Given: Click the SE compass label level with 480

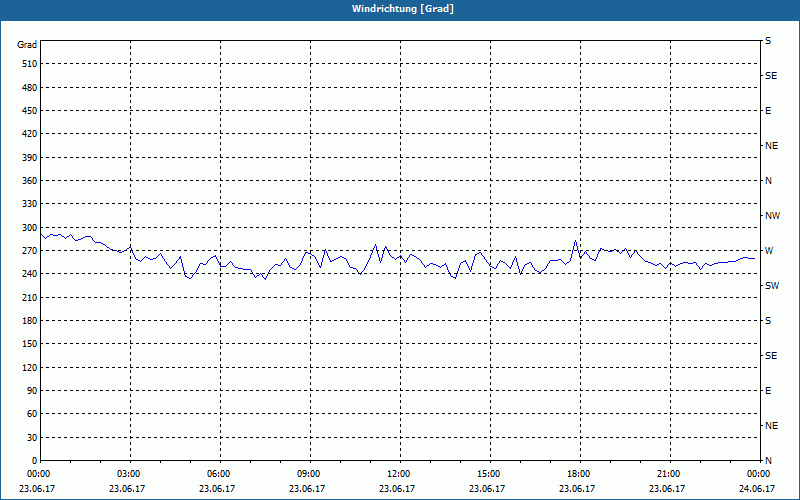Looking at the screenshot, I should 771,76.
